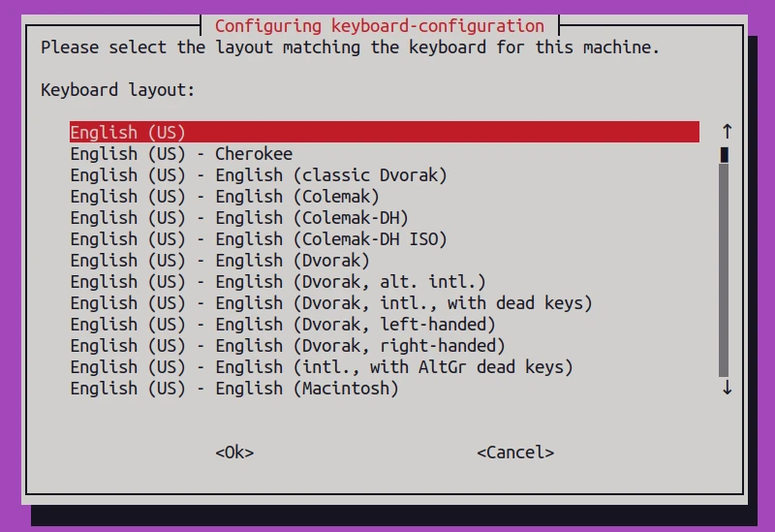Click the black scrollbar position marker
Image resolution: width=775 pixels, height=532 pixels.
[724, 155]
